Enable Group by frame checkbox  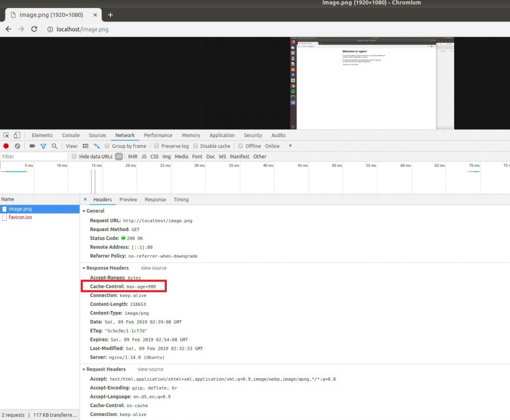pos(107,146)
